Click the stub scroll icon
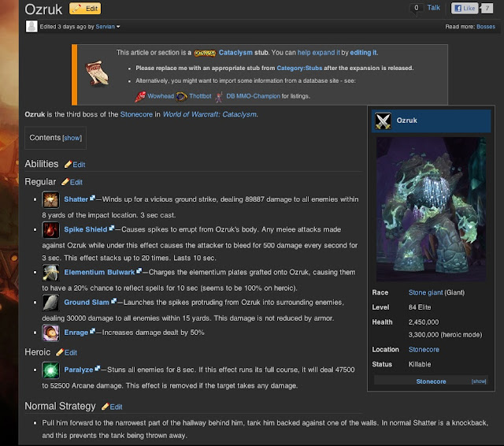Image resolution: width=504 pixels, height=446 pixels. click(x=98, y=73)
